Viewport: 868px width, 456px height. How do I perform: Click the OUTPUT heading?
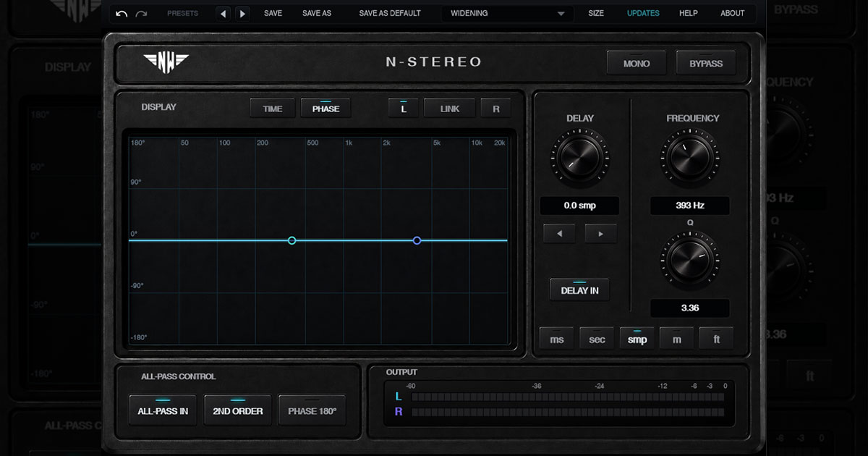pyautogui.click(x=401, y=372)
